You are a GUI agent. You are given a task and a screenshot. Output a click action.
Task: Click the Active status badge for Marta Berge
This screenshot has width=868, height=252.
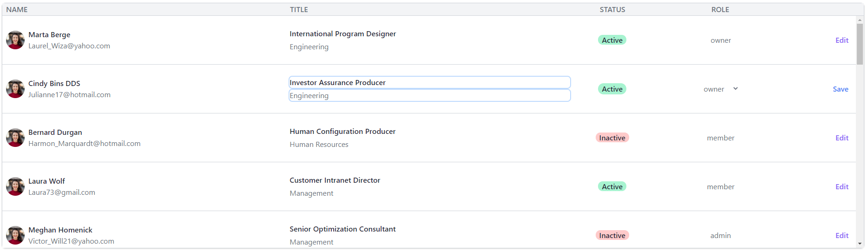pos(612,40)
